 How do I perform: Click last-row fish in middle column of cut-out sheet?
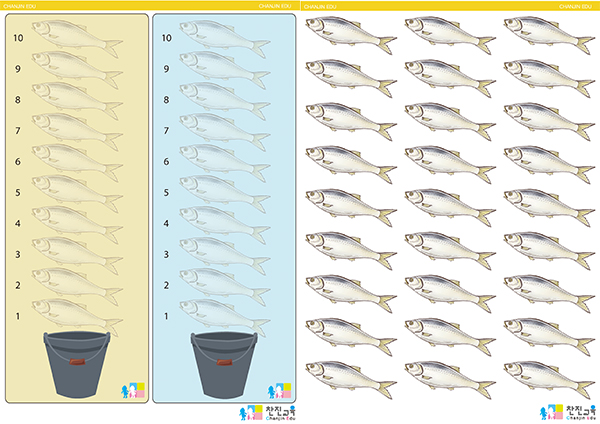pos(450,380)
